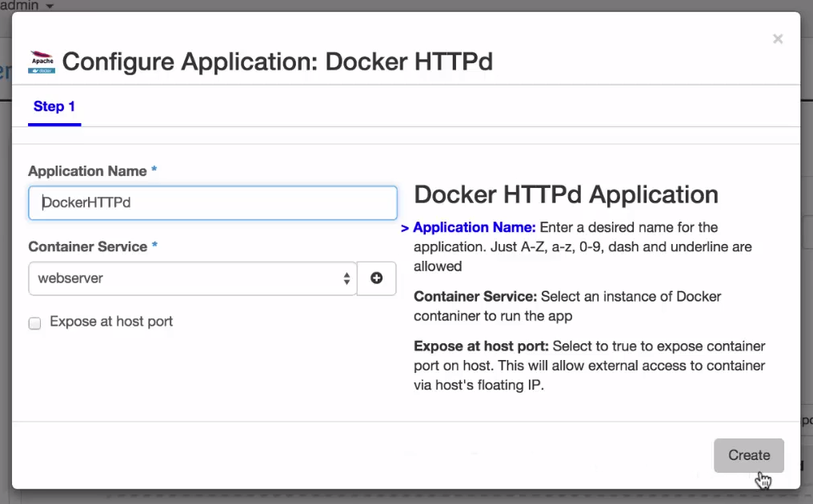Click the Docker HTTPd Application heading
Screen dimensions: 813x504
coord(566,194)
